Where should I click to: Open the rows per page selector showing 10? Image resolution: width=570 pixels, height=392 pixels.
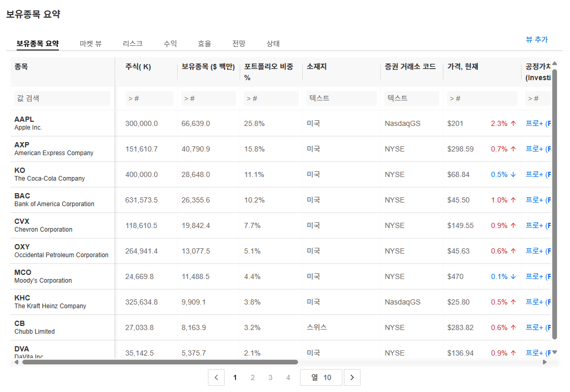coord(321,377)
